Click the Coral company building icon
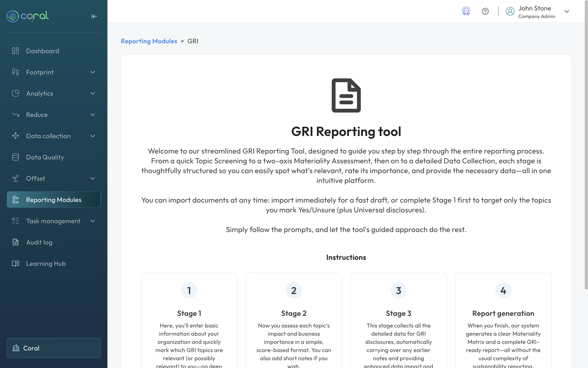The image size is (588, 368). (16, 348)
